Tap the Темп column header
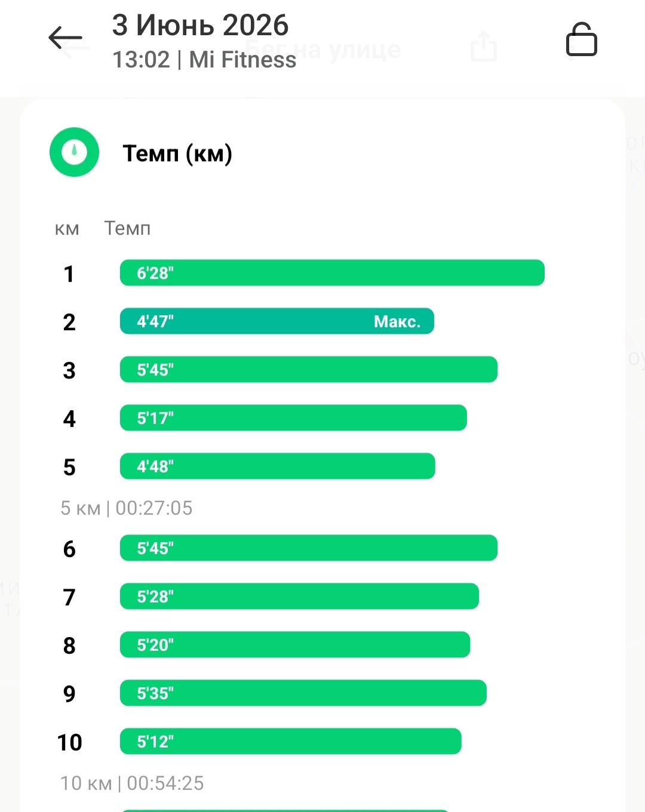 pos(127,228)
